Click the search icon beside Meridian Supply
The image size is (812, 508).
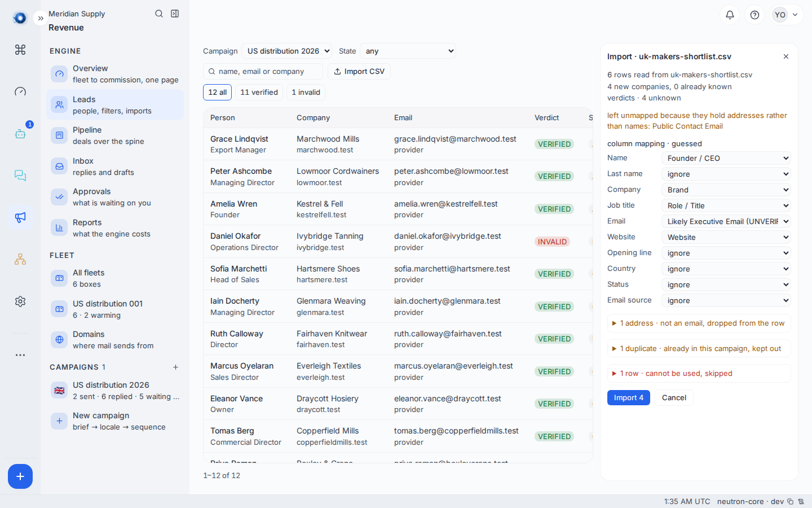coord(159,14)
